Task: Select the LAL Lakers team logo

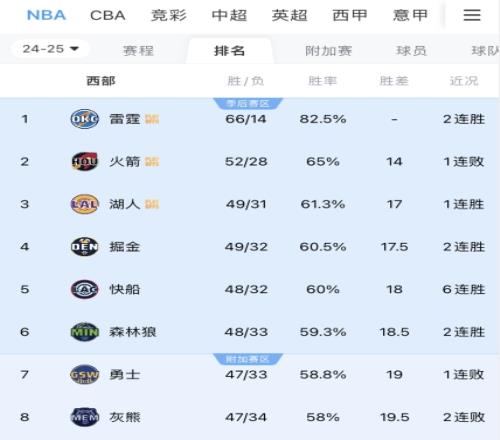Action: pyautogui.click(x=85, y=204)
